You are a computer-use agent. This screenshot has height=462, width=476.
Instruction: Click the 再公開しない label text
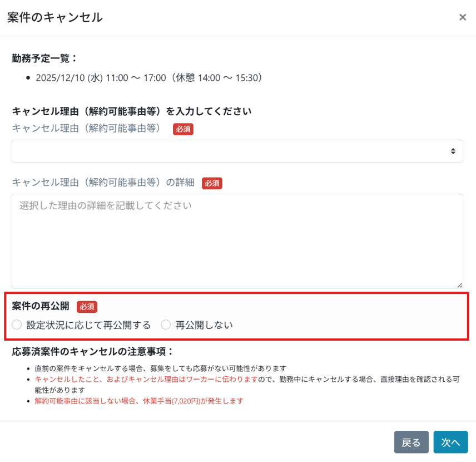(x=204, y=325)
